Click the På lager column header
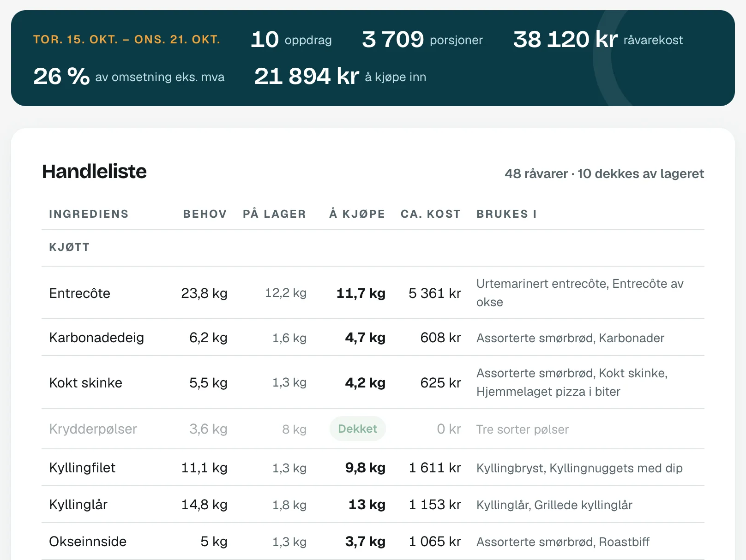This screenshot has height=560, width=746. pyautogui.click(x=275, y=214)
